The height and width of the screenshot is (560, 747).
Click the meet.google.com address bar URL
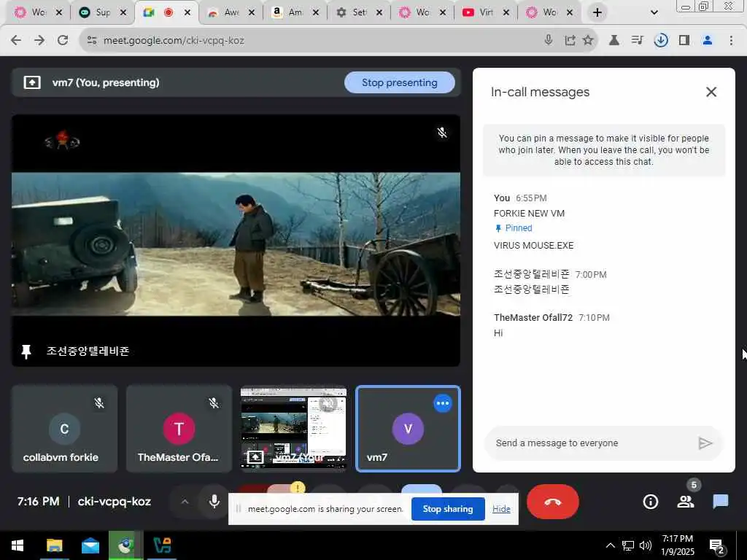(174, 41)
